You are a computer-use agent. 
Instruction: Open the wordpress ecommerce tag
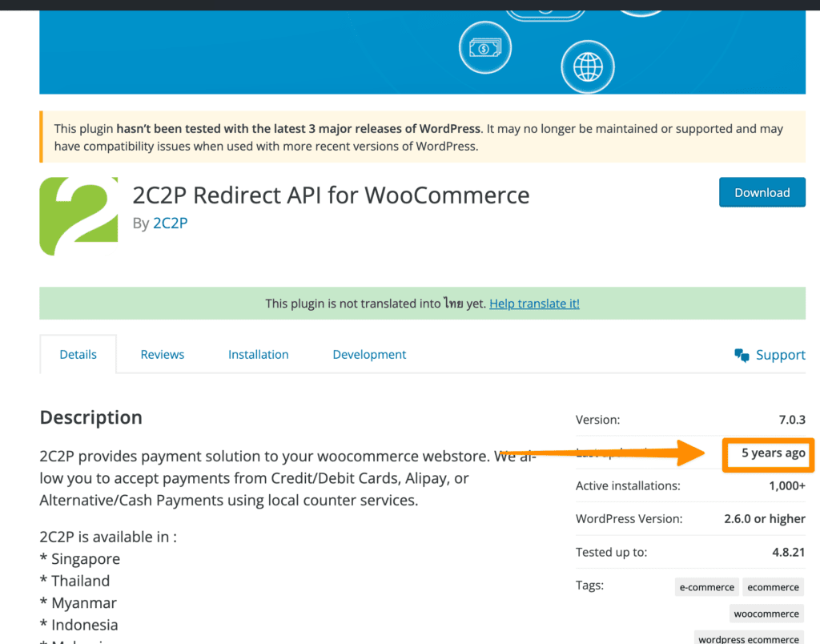749,638
